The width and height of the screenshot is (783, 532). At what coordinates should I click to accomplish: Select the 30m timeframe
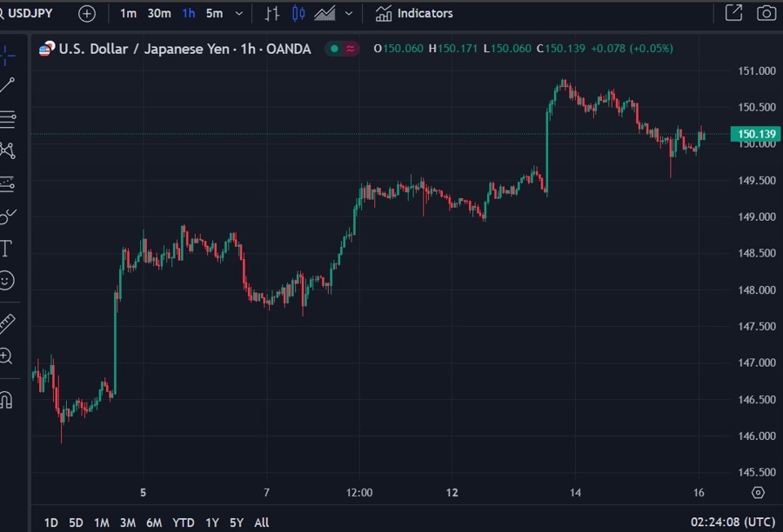(159, 14)
